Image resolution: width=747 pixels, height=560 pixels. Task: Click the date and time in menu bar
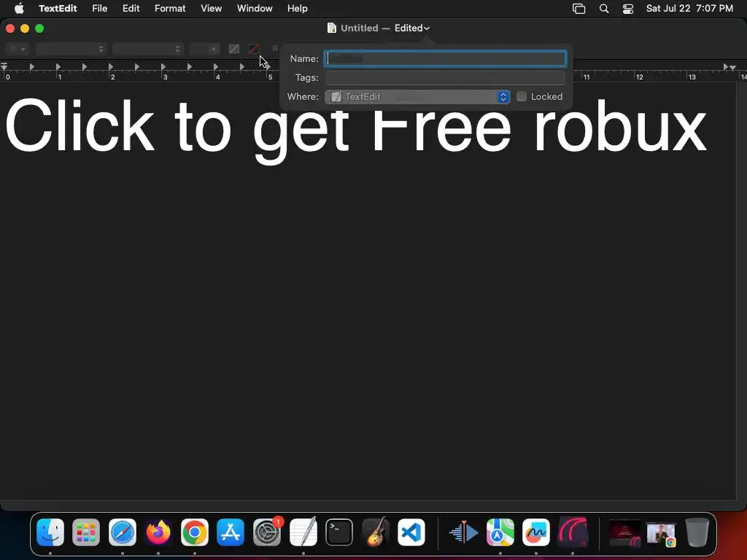(689, 9)
